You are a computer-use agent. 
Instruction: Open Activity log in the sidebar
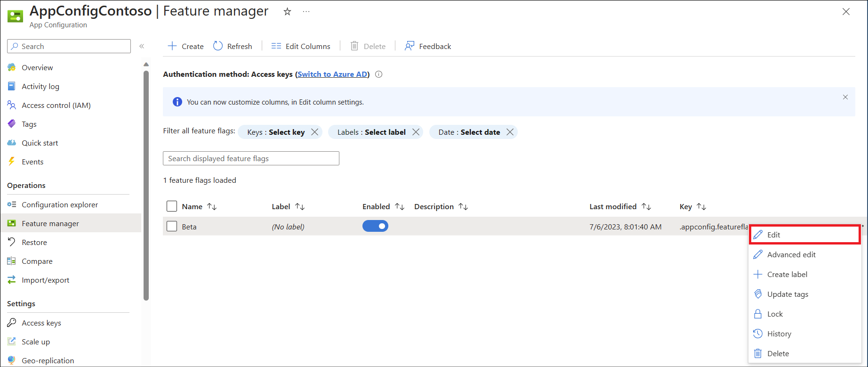tap(40, 86)
